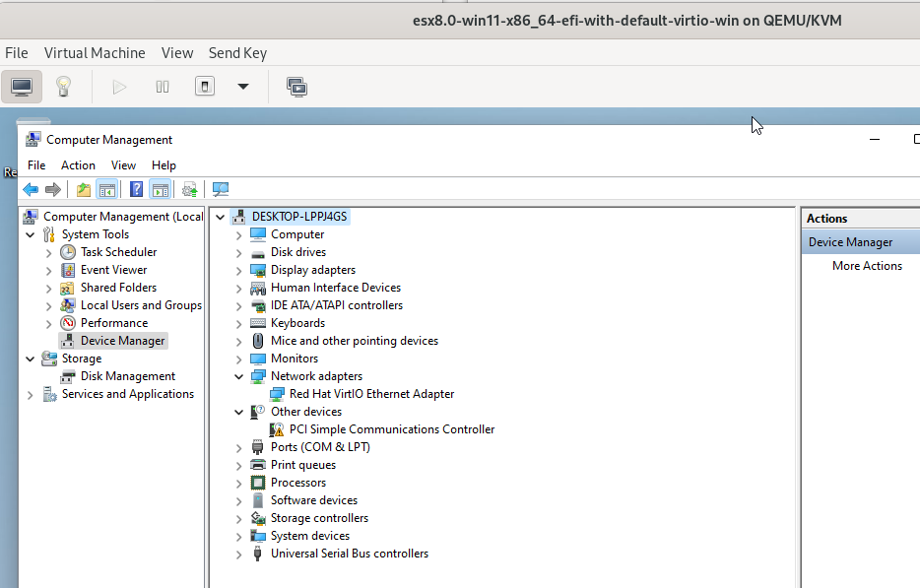The width and height of the screenshot is (920, 588).
Task: Click the Up one level folder icon
Action: pos(84,189)
